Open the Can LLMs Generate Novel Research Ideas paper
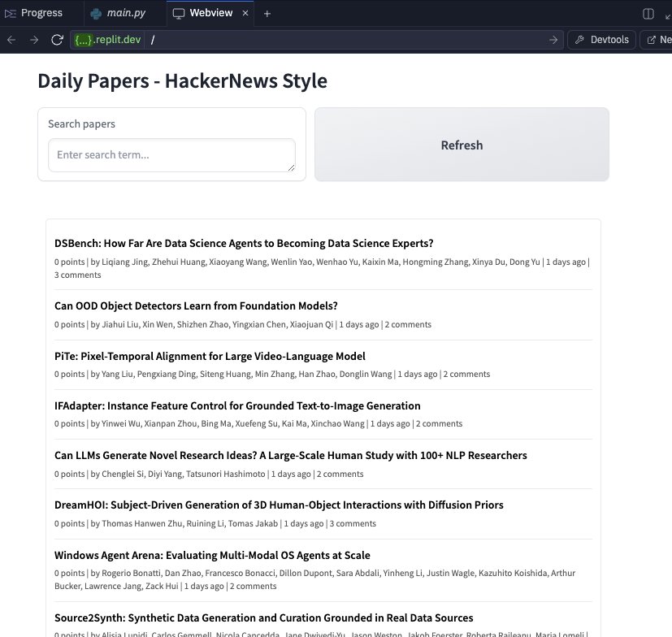Screen dimensions: 672x637 (x=291, y=455)
